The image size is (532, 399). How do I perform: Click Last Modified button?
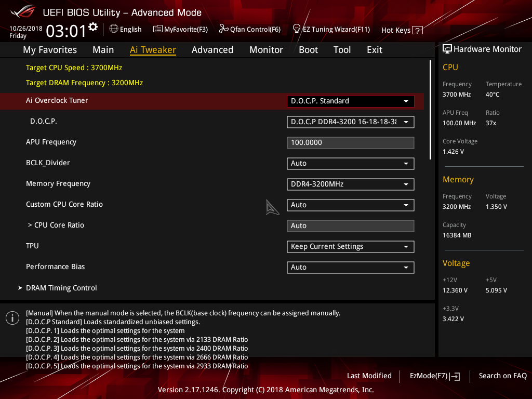(369, 376)
